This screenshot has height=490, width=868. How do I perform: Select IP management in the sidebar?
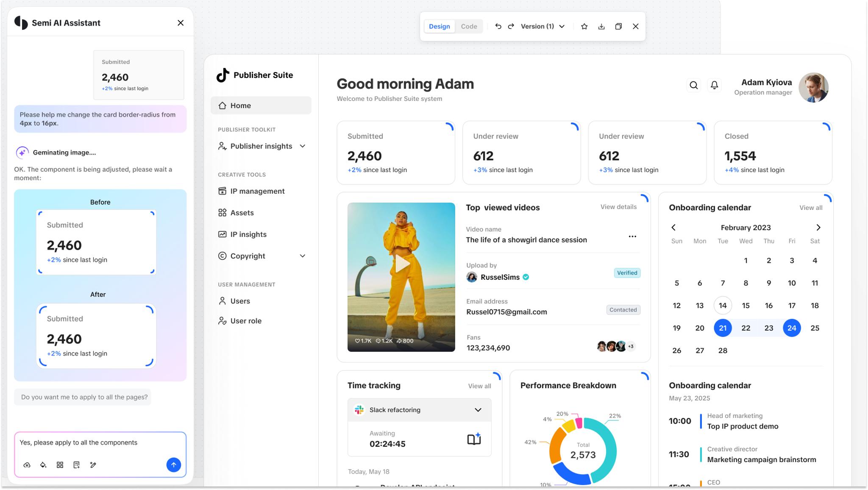257,191
